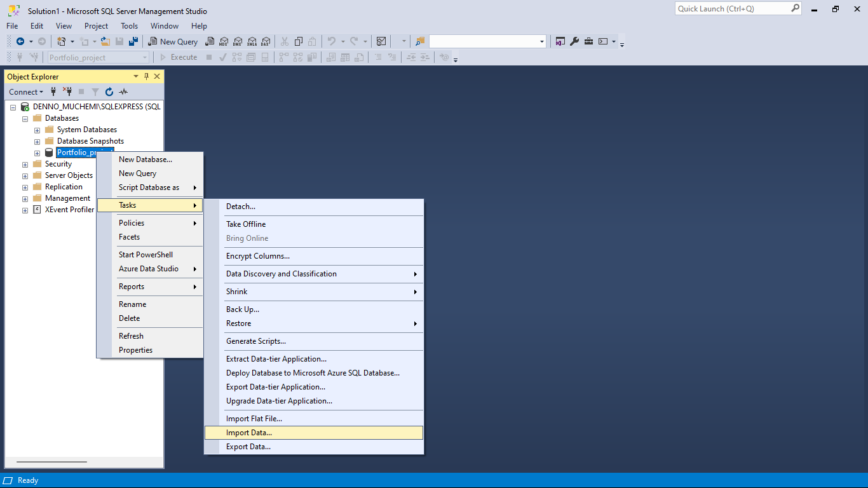This screenshot has width=868, height=488.
Task: Close the Object Explorer panel
Action: click(x=157, y=76)
